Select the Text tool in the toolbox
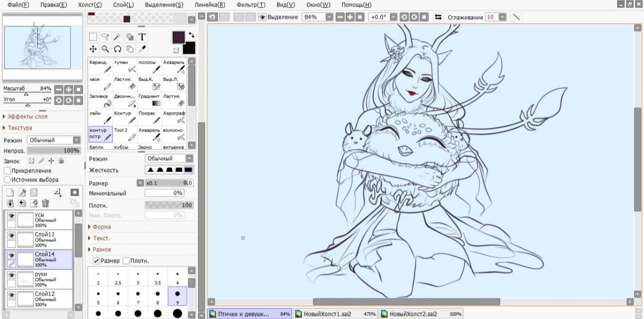Image resolution: width=644 pixels, height=319 pixels. (x=142, y=37)
